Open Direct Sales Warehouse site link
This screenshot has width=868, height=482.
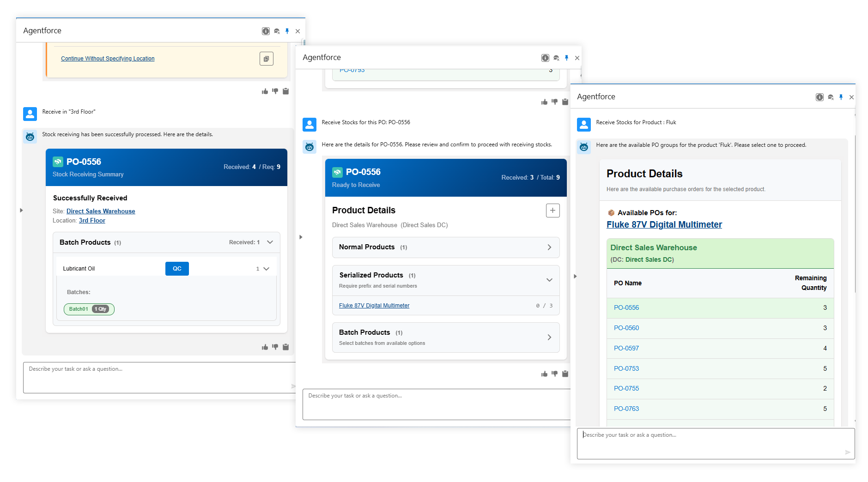click(101, 211)
